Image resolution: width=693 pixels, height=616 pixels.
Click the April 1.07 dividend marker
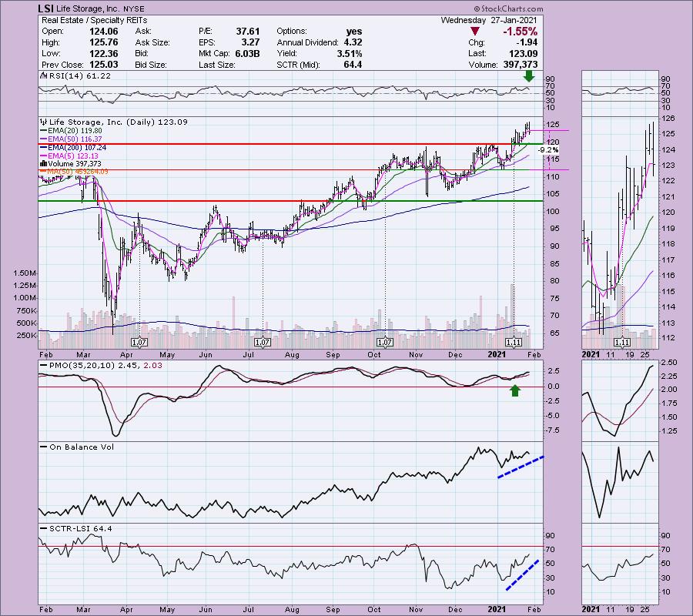(139, 343)
